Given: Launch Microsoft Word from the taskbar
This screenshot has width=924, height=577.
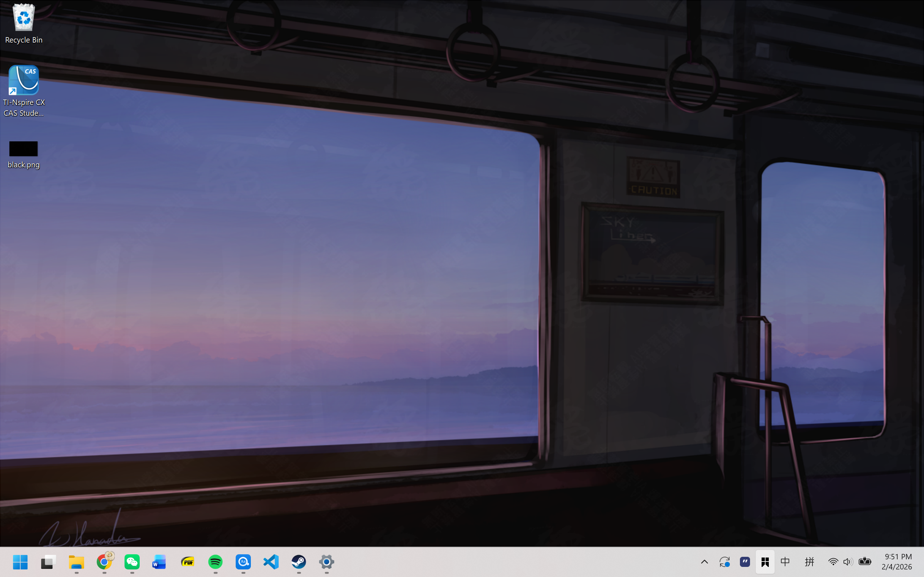Looking at the screenshot, I should pos(159,562).
